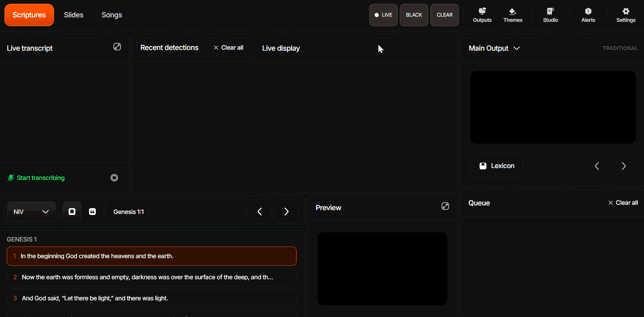Image resolution: width=644 pixels, height=317 pixels.
Task: Select verse 1 In the beginning
Action: point(151,256)
